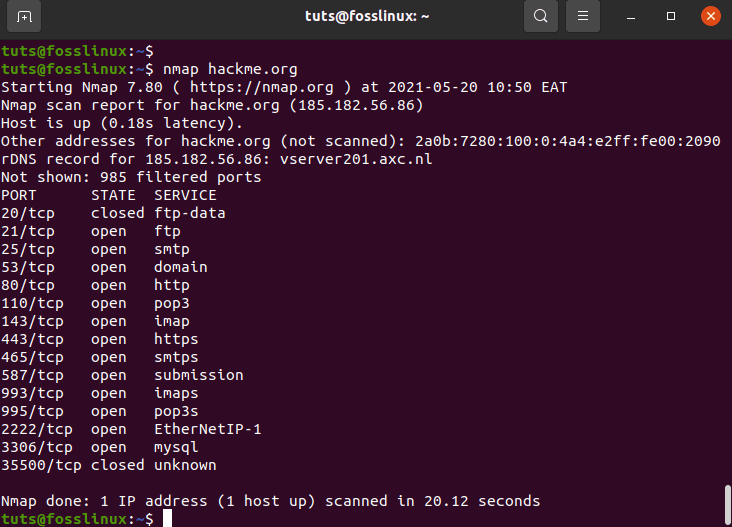Click the terminal vertical scrollbar
This screenshot has height=527, width=732.
(x=727, y=505)
